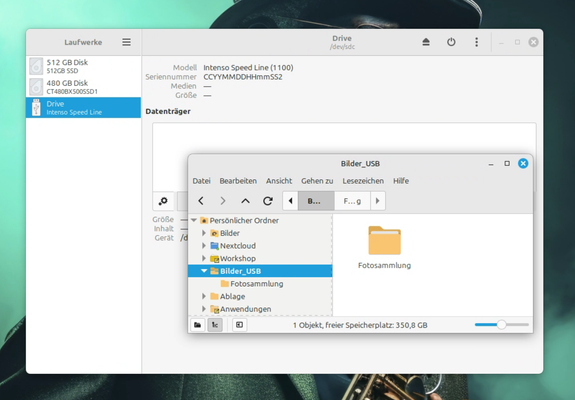
Task: Click the Fotosammlung folder label
Action: click(384, 265)
